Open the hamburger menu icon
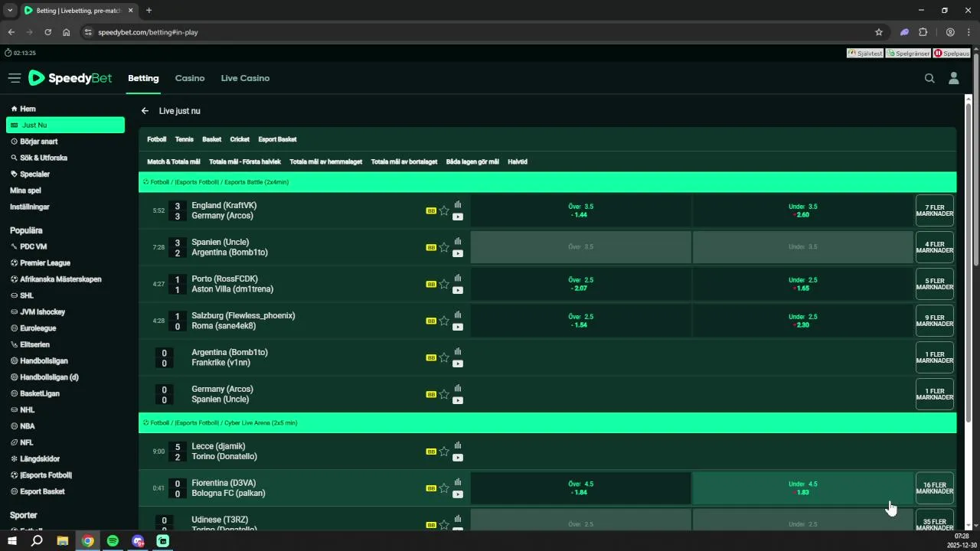980x551 pixels. pyautogui.click(x=15, y=78)
